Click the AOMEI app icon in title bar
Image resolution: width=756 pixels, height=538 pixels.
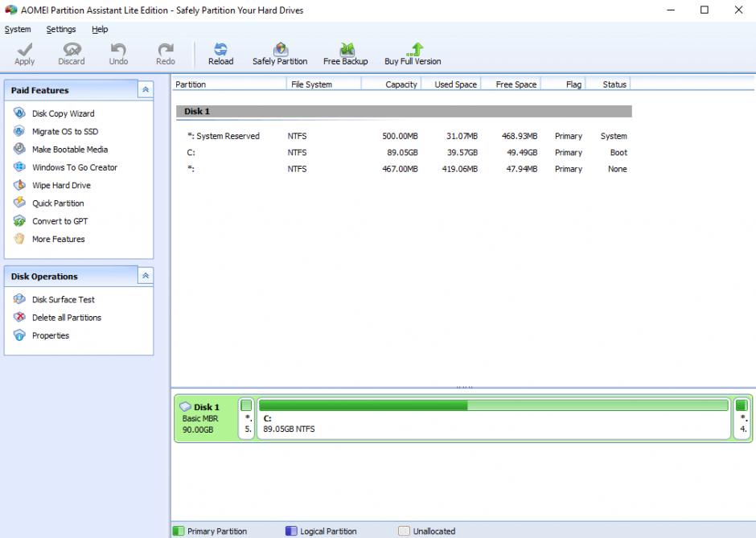click(x=10, y=10)
